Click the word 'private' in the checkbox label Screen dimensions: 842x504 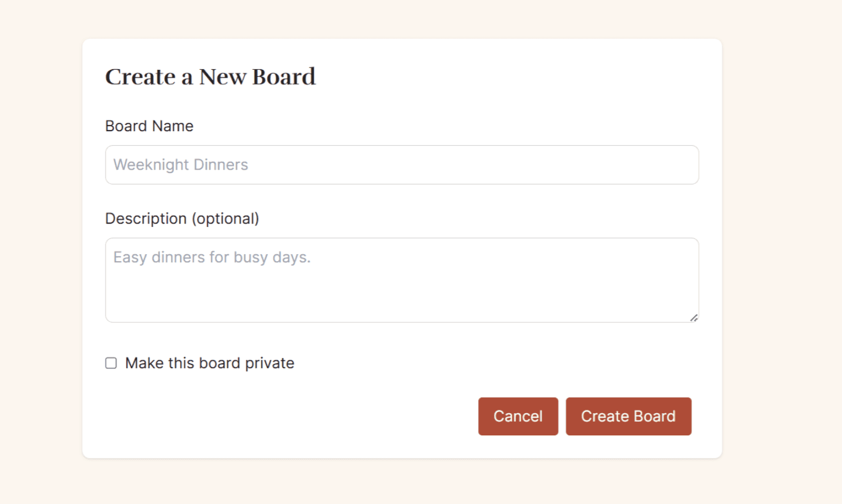pos(270,363)
